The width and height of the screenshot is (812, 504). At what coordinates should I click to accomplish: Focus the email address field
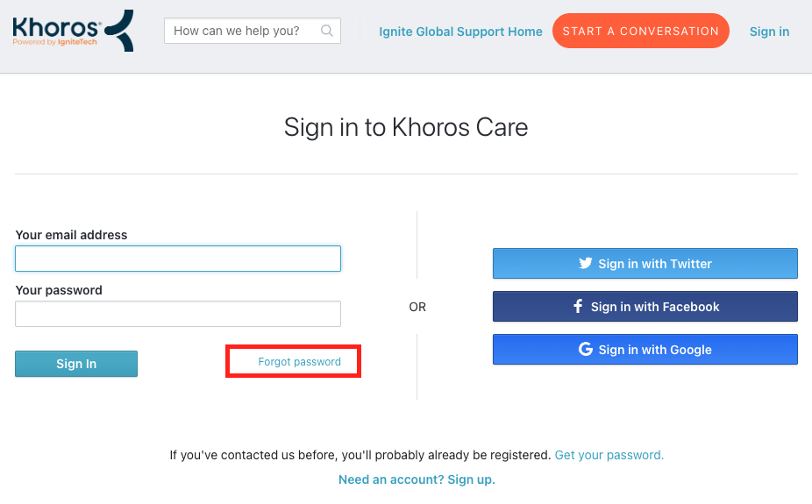tap(178, 259)
